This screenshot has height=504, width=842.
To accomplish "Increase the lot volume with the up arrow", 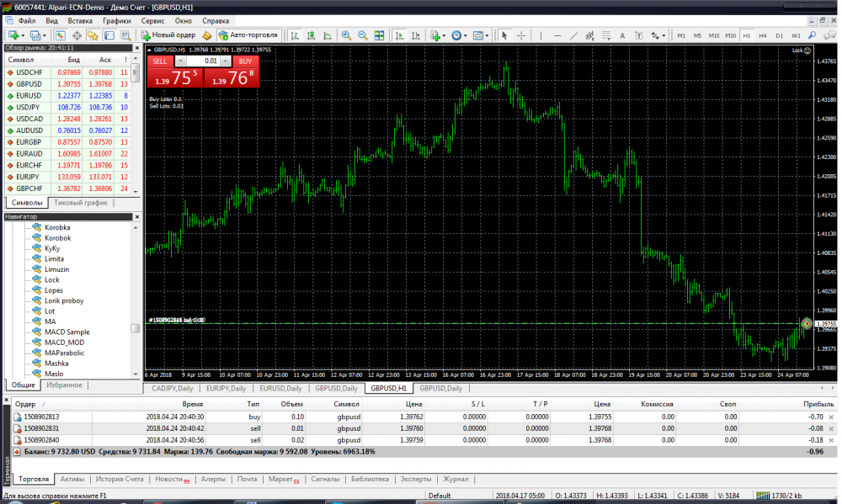I will click(225, 61).
